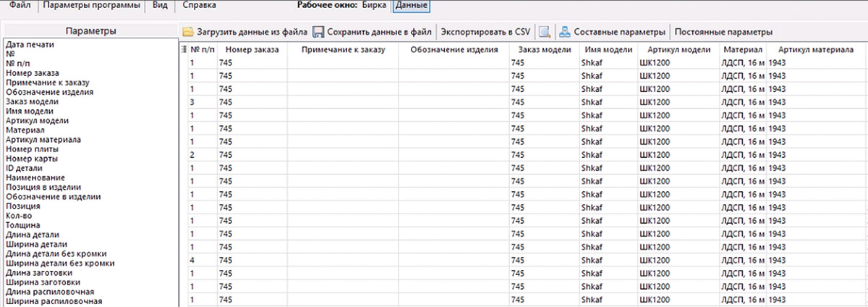Open the Файл menu
Viewport: 868px width, 307px height.
point(20,6)
